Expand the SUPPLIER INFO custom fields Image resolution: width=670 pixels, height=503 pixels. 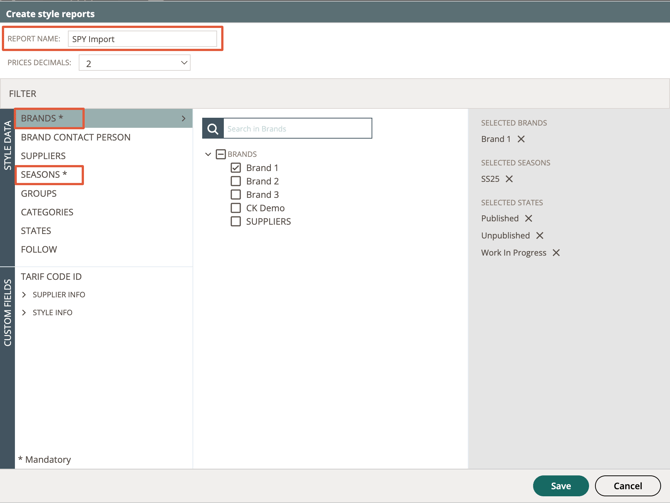(x=24, y=294)
